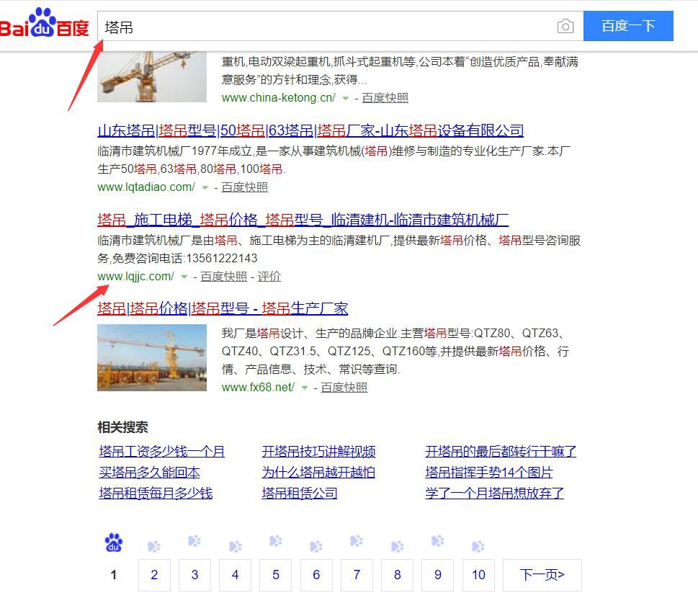Screen dimensions: 698x616
Task: Click the www.lqtadiao.com URL
Action: coord(146,187)
